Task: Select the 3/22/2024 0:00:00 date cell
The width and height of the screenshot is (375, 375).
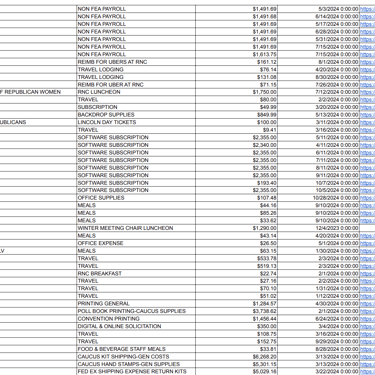Action: point(318,371)
